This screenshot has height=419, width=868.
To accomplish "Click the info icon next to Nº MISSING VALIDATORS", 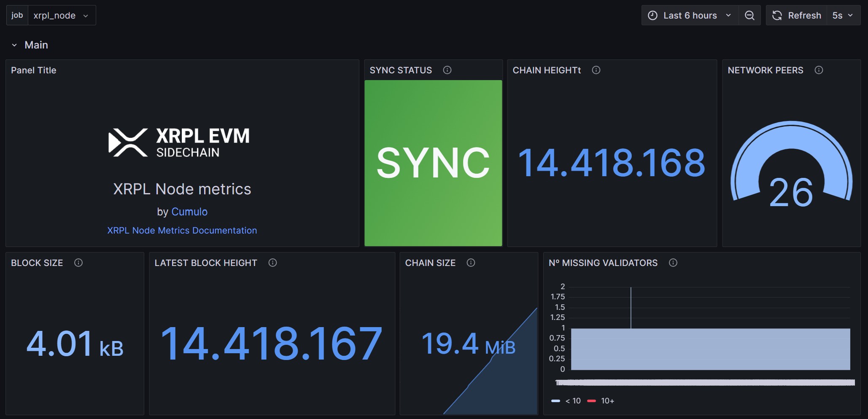I will click(673, 263).
